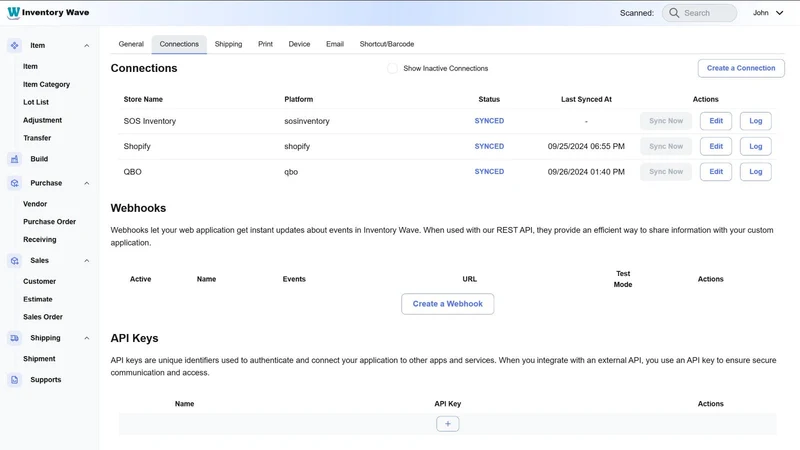The height and width of the screenshot is (450, 800).
Task: Focus the Scanned search field
Action: (x=699, y=13)
